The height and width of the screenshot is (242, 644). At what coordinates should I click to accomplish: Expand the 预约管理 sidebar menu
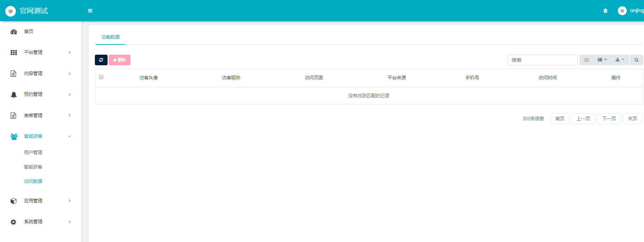[33, 95]
